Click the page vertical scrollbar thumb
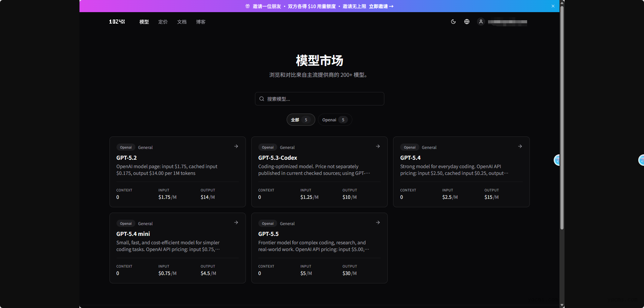This screenshot has height=308, width=644. click(562, 117)
